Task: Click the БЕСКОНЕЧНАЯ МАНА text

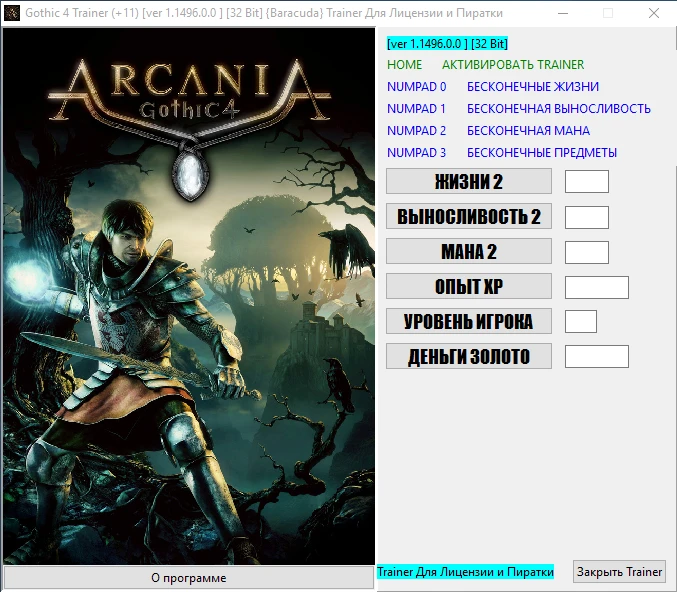Action: point(528,131)
